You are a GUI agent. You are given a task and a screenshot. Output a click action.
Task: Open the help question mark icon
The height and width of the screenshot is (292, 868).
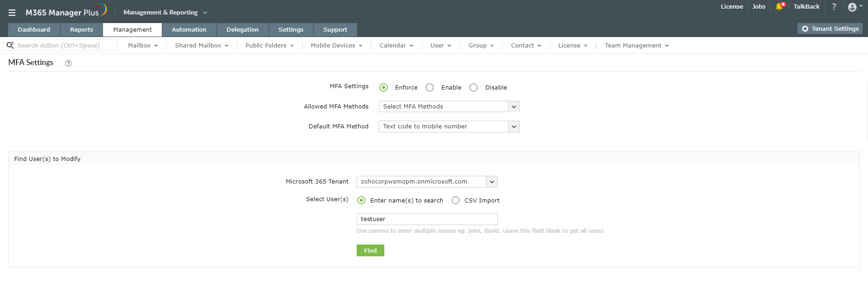click(x=834, y=7)
